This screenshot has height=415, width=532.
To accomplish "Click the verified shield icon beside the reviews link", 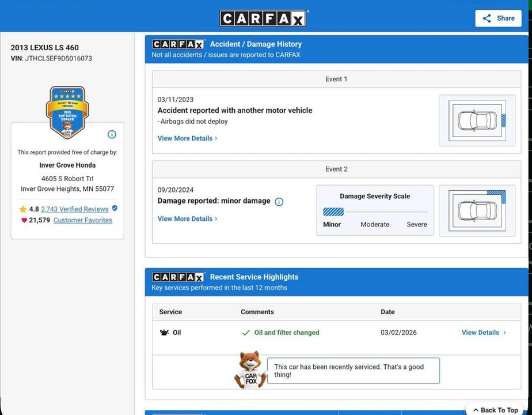I will tap(115, 208).
